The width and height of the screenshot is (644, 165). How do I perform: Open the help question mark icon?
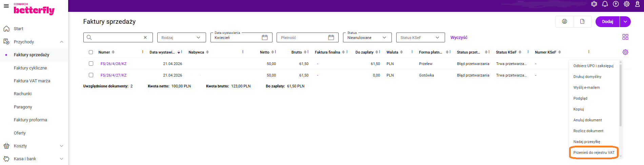tap(616, 4)
